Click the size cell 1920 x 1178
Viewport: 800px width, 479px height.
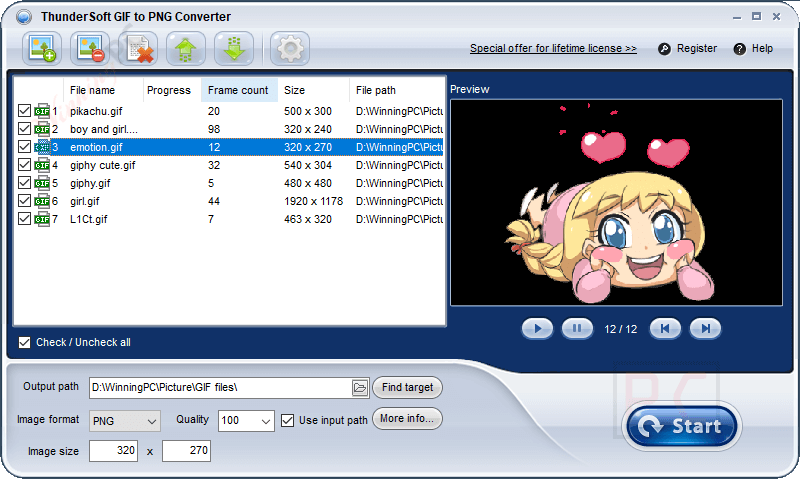click(313, 201)
